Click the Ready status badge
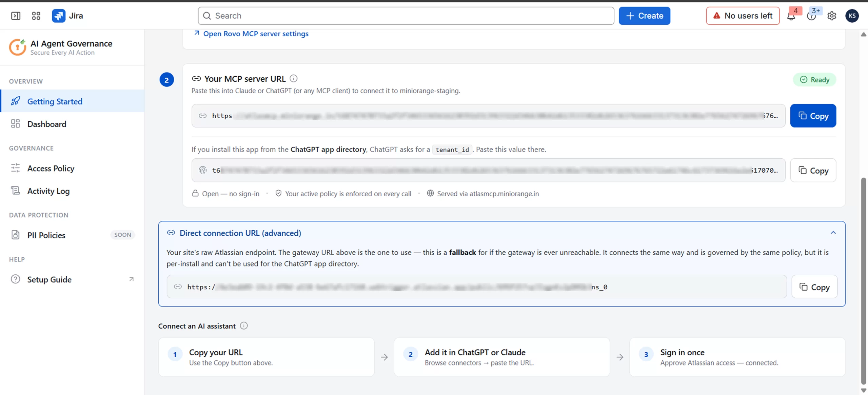The image size is (868, 395). 814,80
